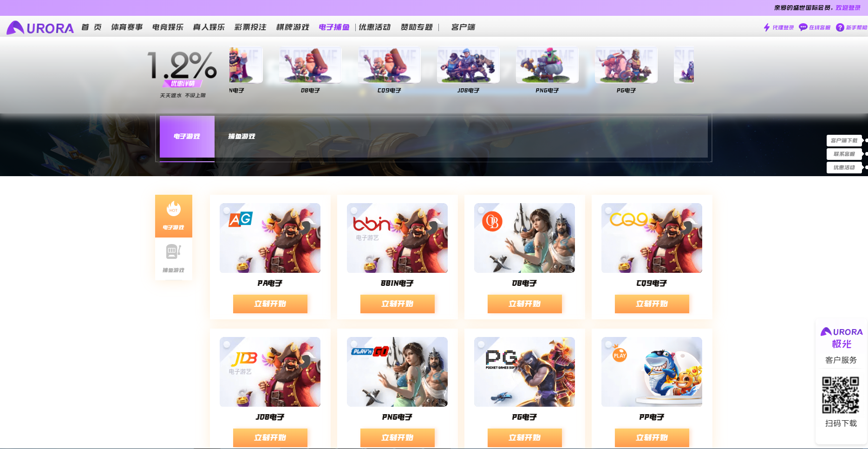Image resolution: width=868 pixels, height=449 pixels.
Task: Click the 联系客服 side button
Action: [x=844, y=154]
